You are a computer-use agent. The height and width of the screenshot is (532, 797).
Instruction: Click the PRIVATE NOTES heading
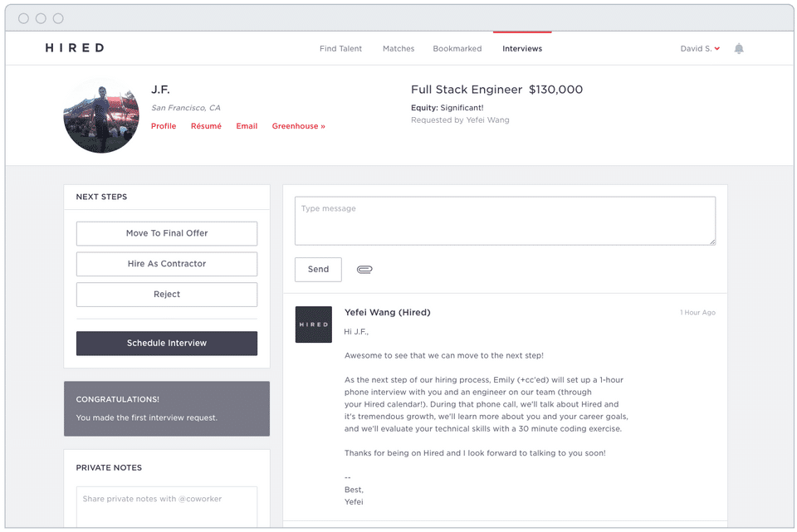point(109,467)
